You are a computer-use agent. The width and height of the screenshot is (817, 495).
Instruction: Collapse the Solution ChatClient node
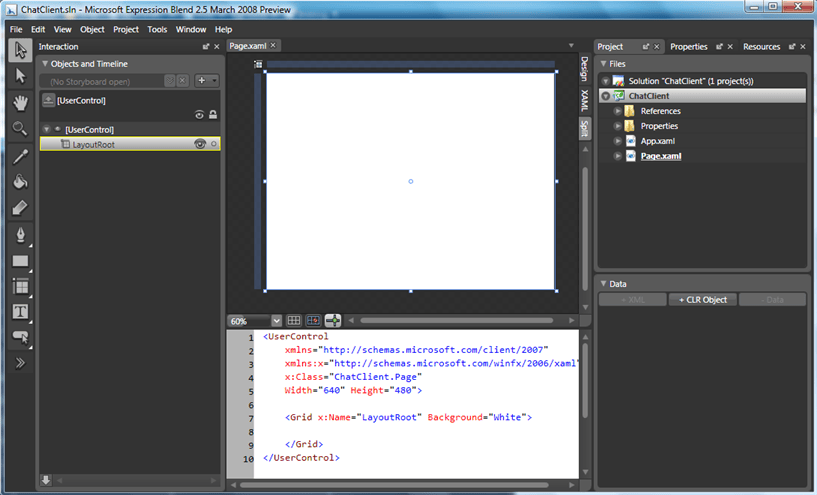pos(605,81)
